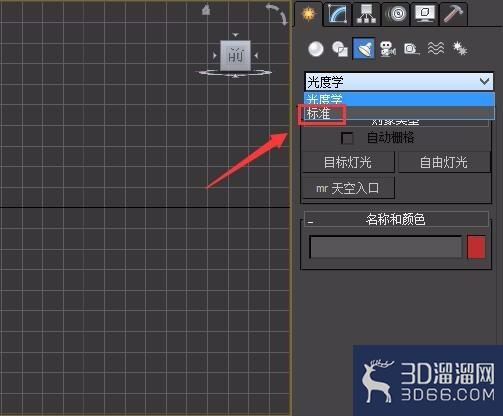Select the Shapes category icon

point(340,49)
